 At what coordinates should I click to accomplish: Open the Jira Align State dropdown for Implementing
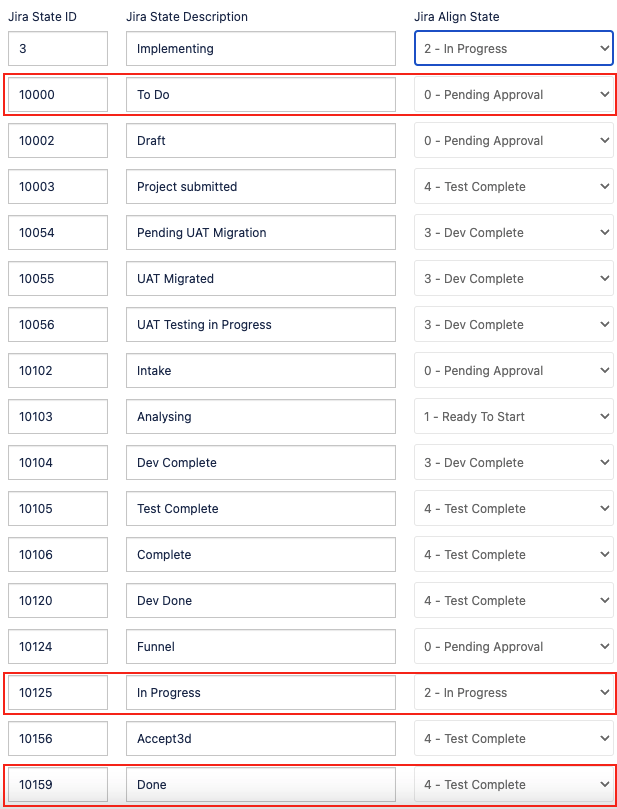point(513,48)
